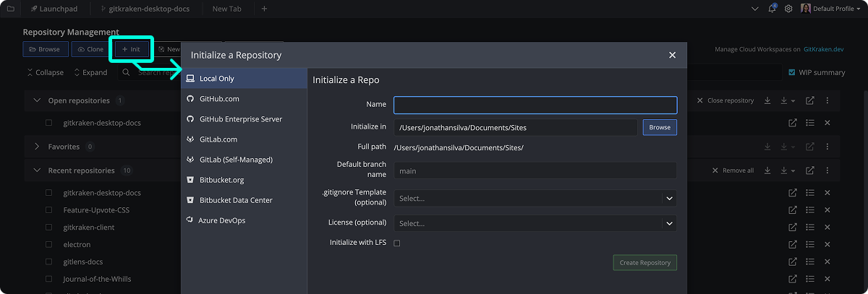The image size is (868, 294).
Task: Enable the Initialize with LFS checkbox
Action: coord(397,243)
